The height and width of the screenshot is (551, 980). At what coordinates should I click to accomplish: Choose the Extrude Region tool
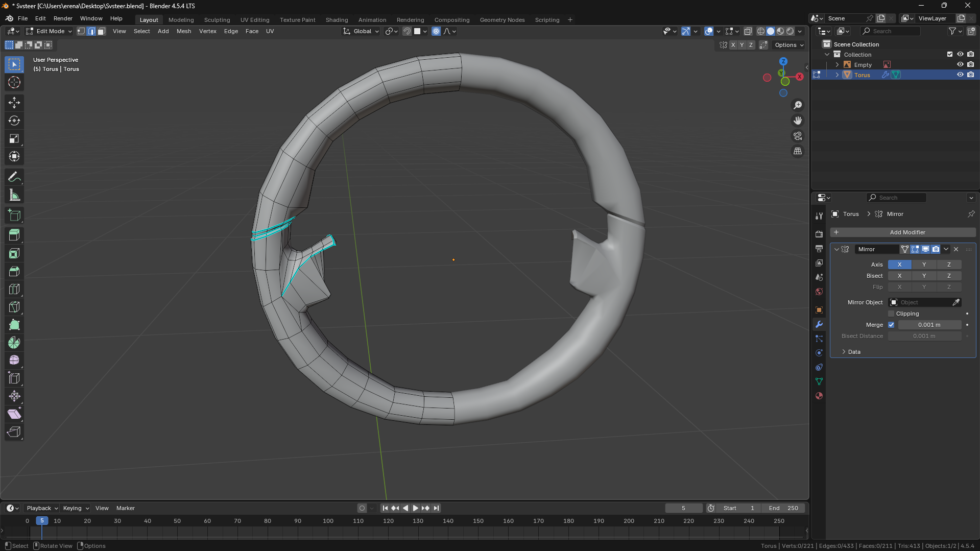click(14, 235)
